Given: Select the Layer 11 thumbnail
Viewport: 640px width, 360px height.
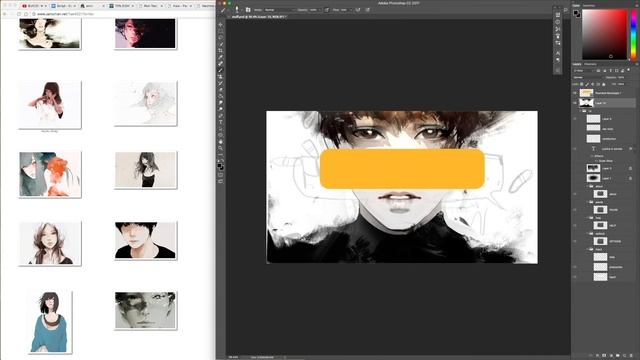Looking at the screenshot, I should [587, 103].
